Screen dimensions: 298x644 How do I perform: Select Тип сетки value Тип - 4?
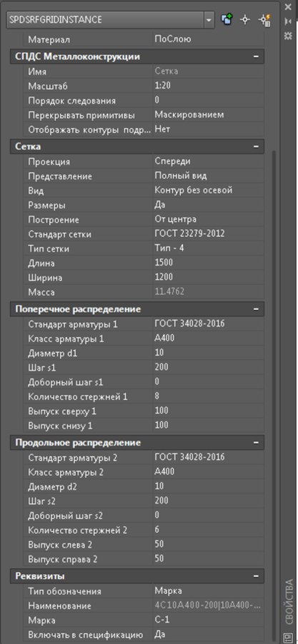[x=208, y=248]
